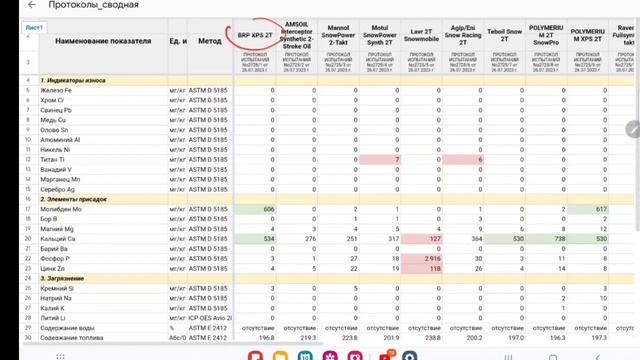Select red titanium cell 7 under Motul
Image resolution: width=640 pixels, height=360 pixels.
point(380,160)
